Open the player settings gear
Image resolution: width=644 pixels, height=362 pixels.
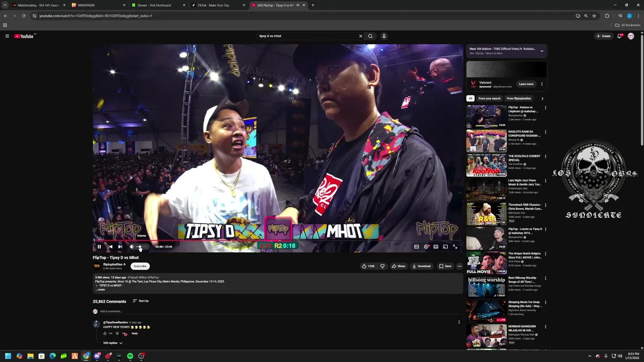click(x=426, y=246)
